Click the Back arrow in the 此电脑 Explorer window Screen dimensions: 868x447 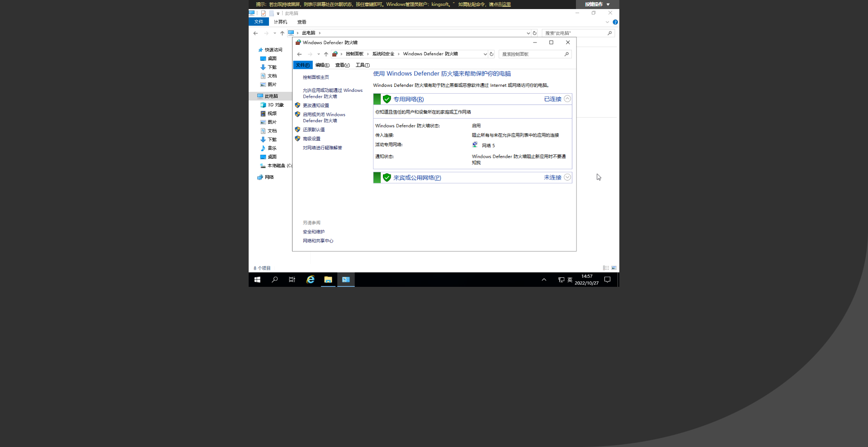(255, 33)
